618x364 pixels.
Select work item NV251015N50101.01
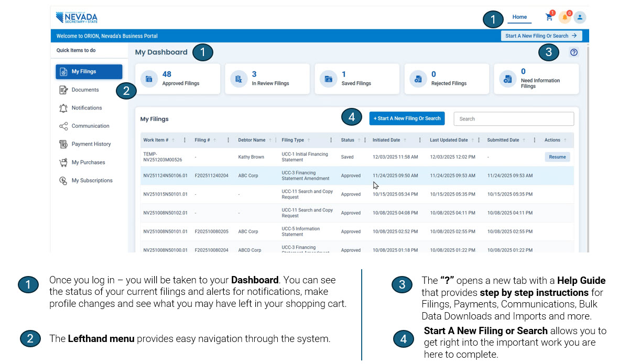pos(165,194)
